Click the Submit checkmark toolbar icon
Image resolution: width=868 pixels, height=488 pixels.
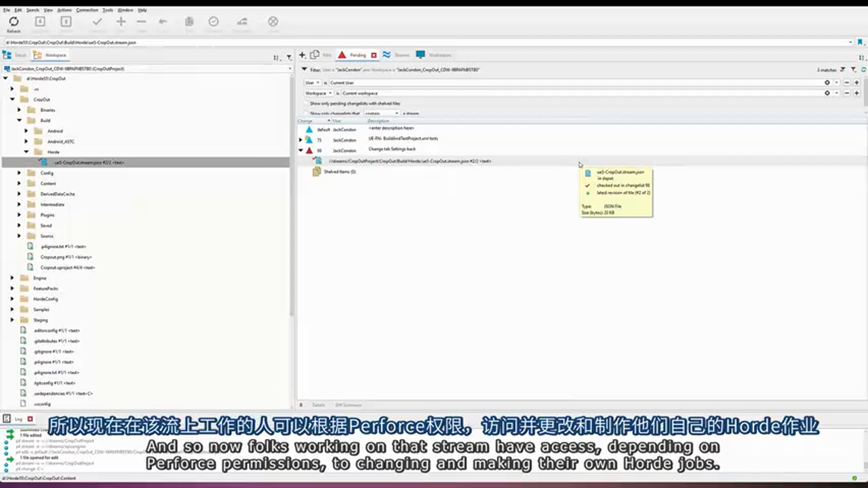pyautogui.click(x=98, y=22)
